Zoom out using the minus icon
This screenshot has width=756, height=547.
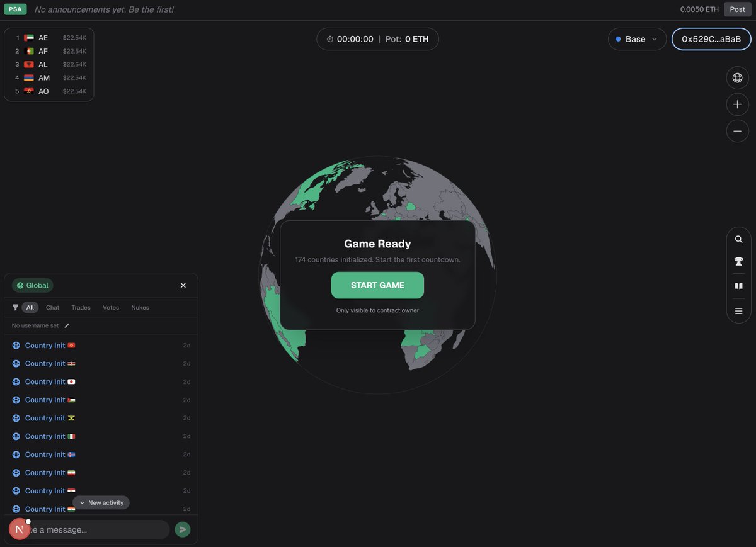tap(737, 131)
